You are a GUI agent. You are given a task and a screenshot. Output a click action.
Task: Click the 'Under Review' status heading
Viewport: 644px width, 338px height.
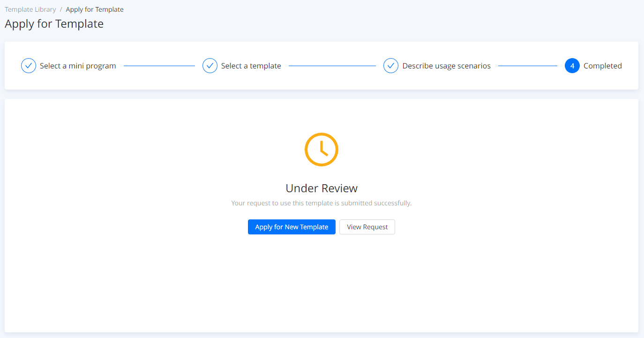(x=322, y=188)
